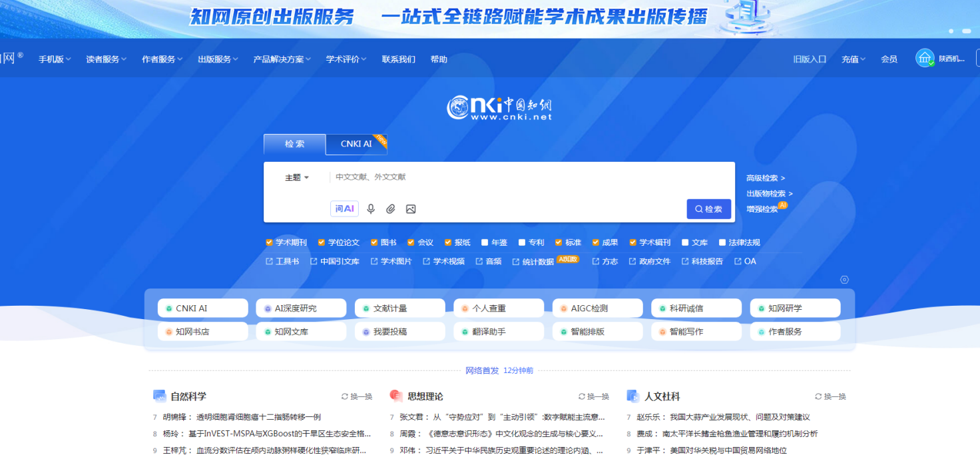Open the AIGC检测 shortcut tile

click(597, 308)
